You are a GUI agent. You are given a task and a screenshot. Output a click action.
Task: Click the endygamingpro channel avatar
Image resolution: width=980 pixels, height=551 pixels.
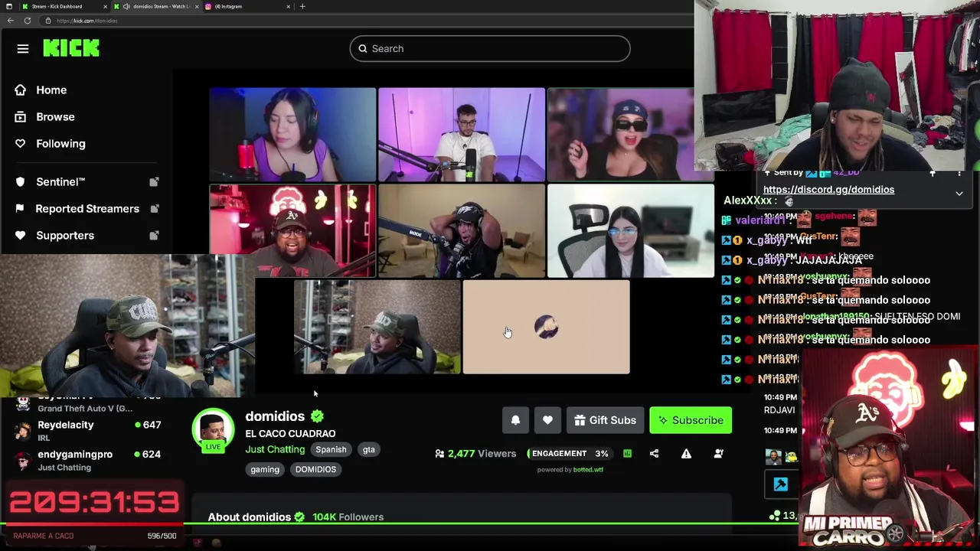click(x=23, y=460)
